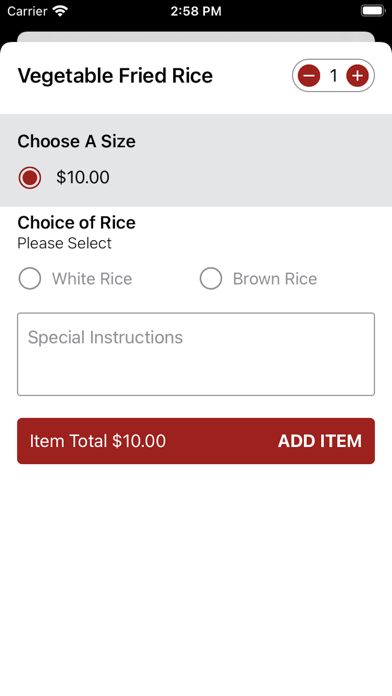Increase quantity with the plus icon
This screenshot has height=696, width=392.
(x=357, y=76)
